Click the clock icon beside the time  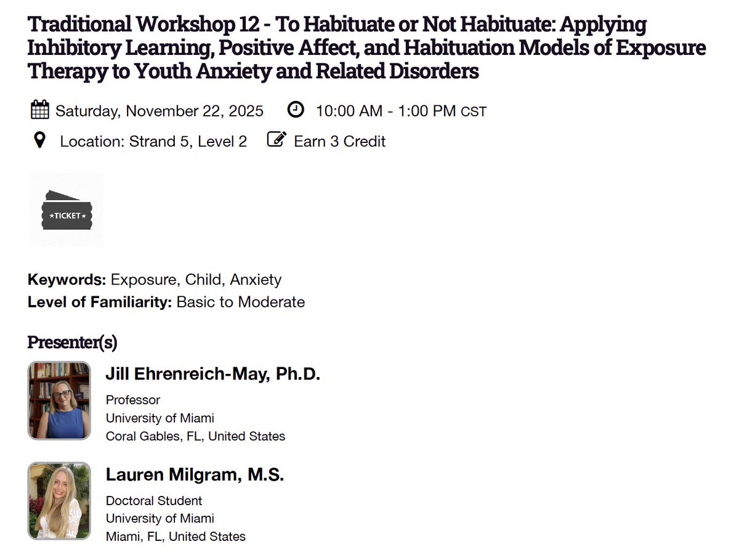point(296,110)
